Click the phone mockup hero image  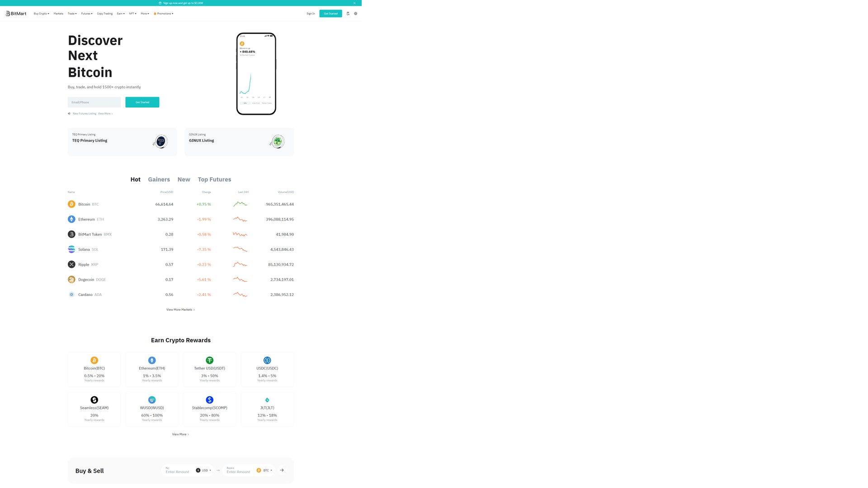(256, 74)
